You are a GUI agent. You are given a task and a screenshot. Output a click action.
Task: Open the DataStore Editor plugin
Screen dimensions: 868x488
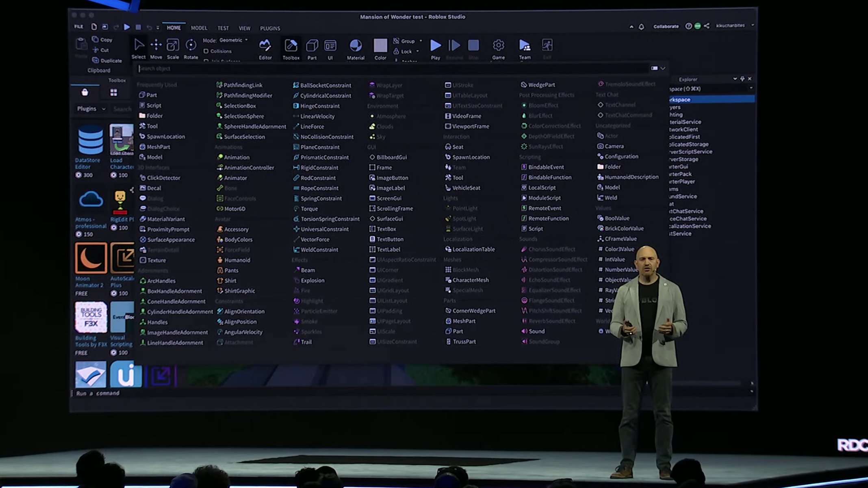(90, 151)
